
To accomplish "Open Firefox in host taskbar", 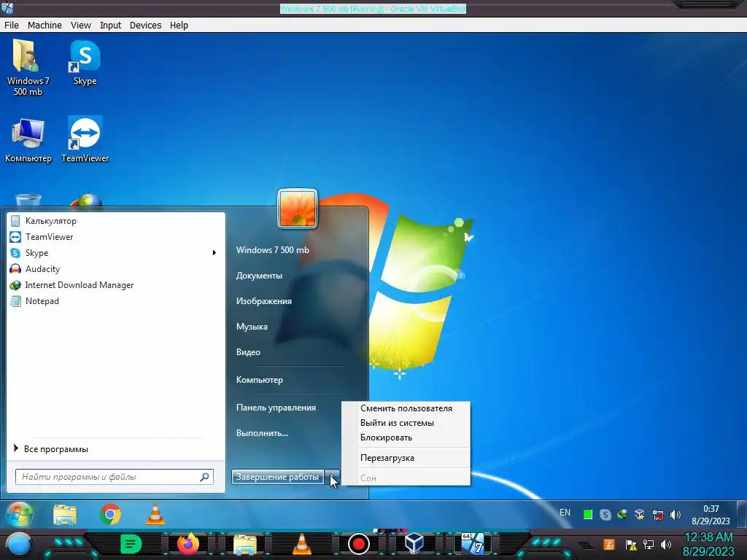I will click(x=188, y=544).
